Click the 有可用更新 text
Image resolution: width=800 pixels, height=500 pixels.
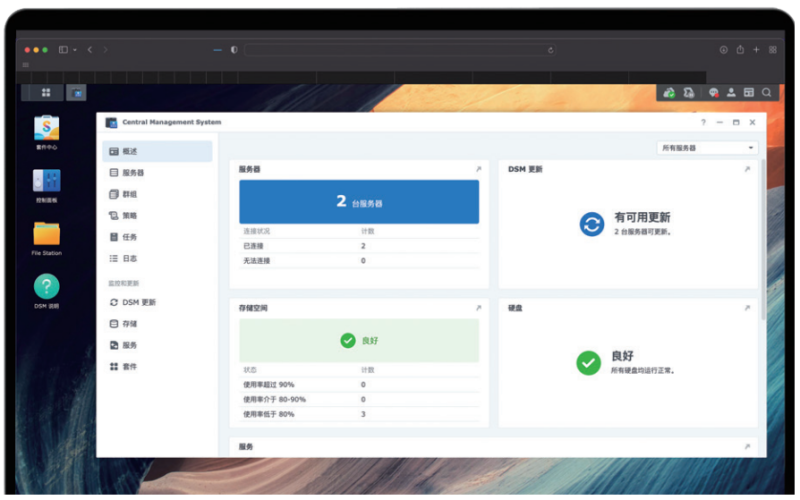[642, 217]
